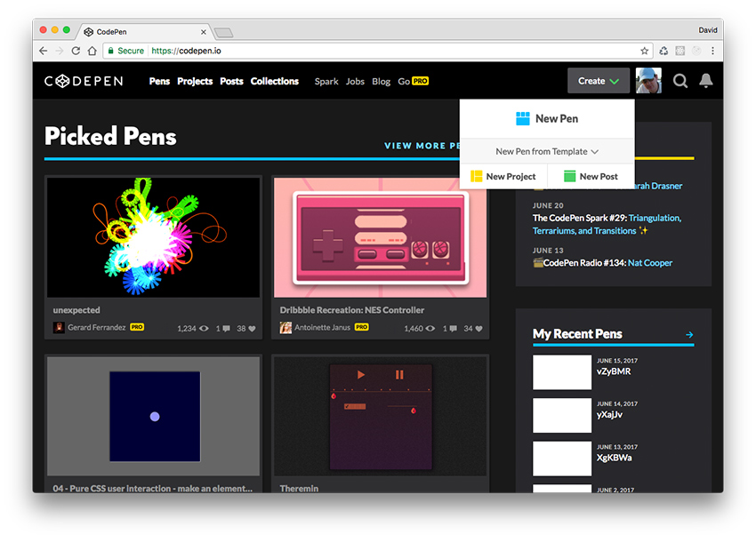Go to the Spark link in the header
756x535 pixels.
pos(326,82)
